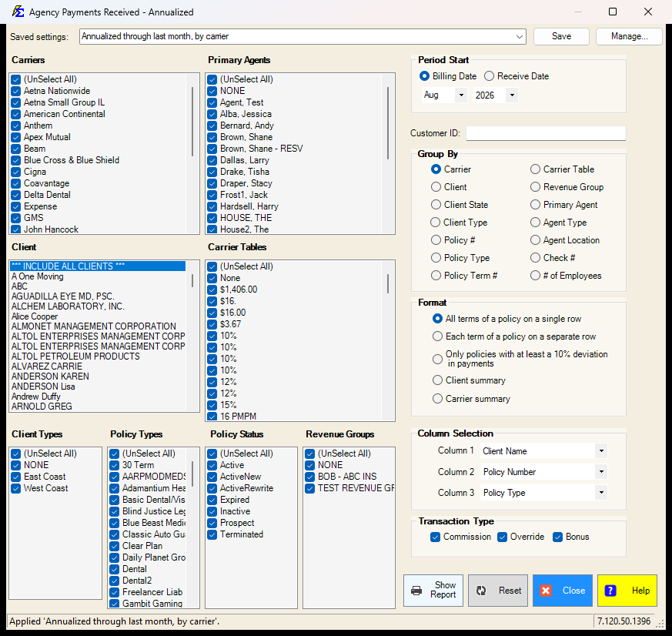
Task: Toggle the BOB - ABC INS revenue group
Action: coord(310,477)
